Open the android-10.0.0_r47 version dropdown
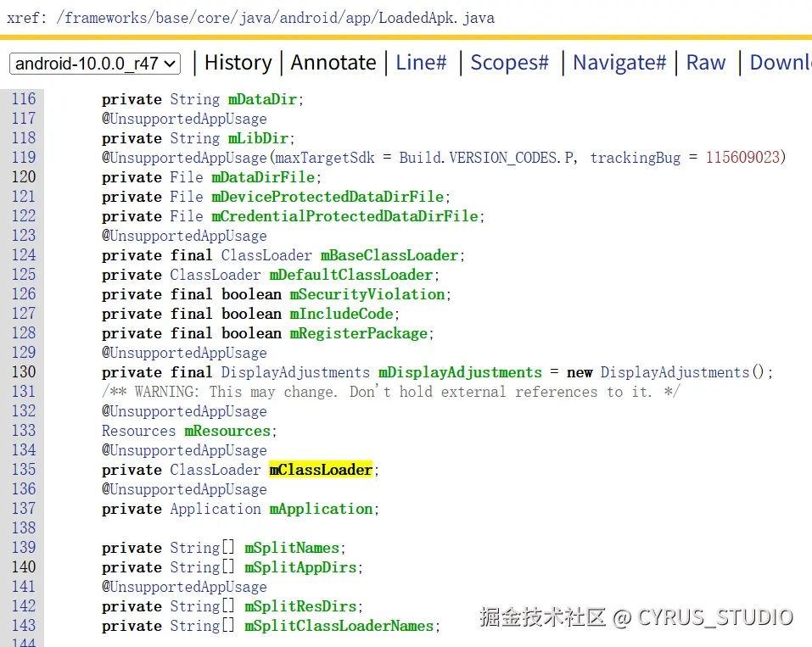Image resolution: width=812 pixels, height=647 pixels. pyautogui.click(x=93, y=63)
